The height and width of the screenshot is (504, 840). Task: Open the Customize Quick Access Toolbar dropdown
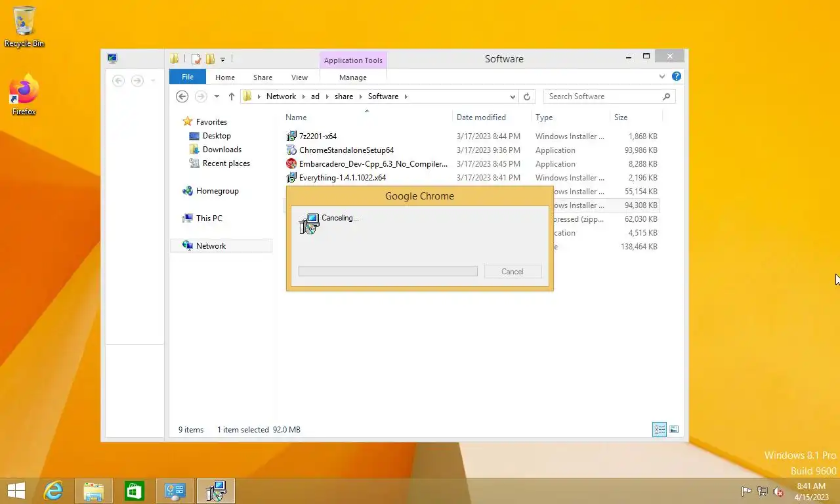coord(222,59)
